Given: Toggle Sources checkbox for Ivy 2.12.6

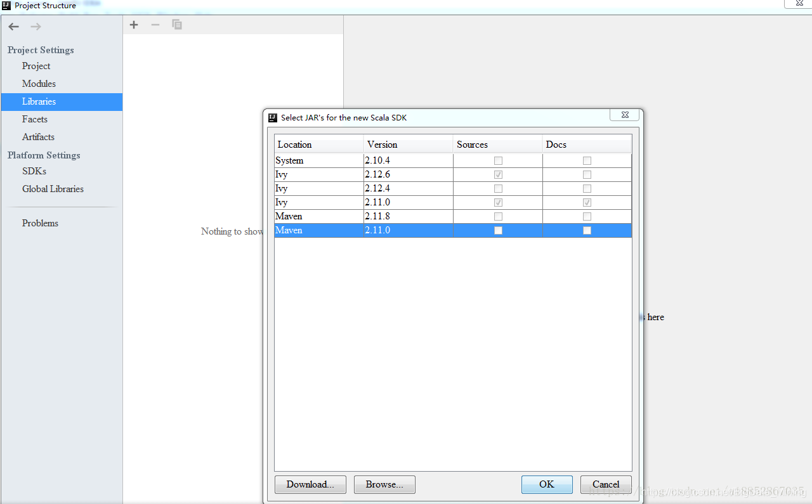Looking at the screenshot, I should point(498,175).
